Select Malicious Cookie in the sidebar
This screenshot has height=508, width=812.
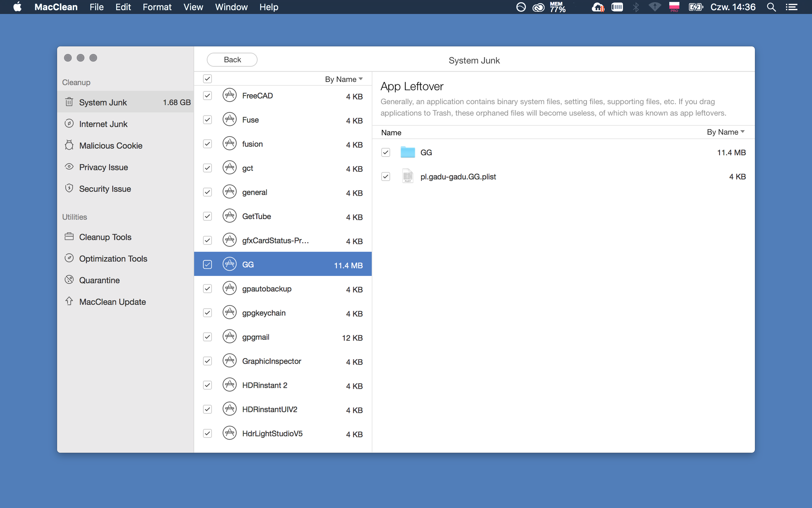click(x=125, y=145)
